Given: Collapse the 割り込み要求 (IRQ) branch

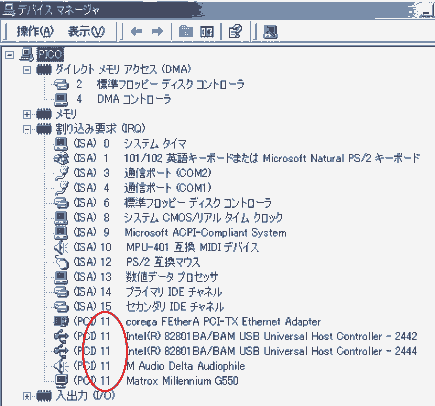Looking at the screenshot, I should tap(27, 129).
